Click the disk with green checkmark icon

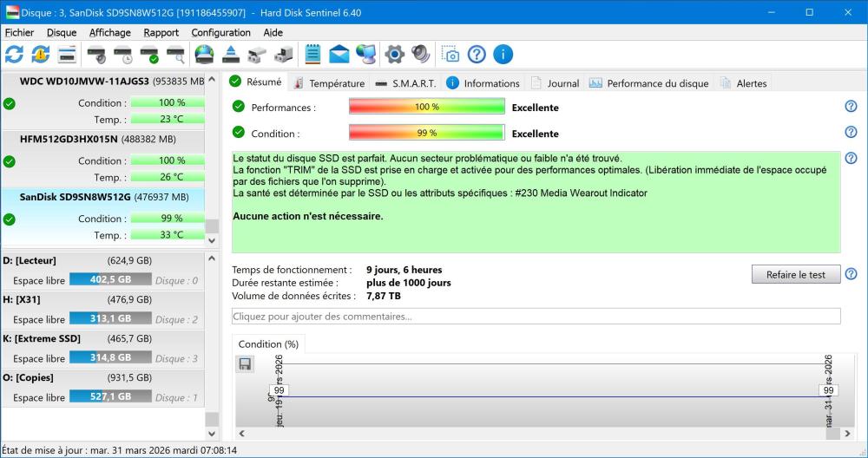pos(149,54)
